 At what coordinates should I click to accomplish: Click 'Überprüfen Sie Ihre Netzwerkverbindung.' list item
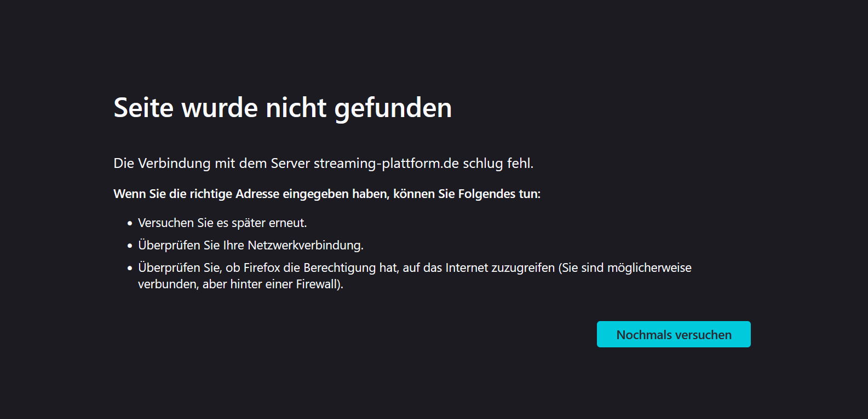[250, 246]
